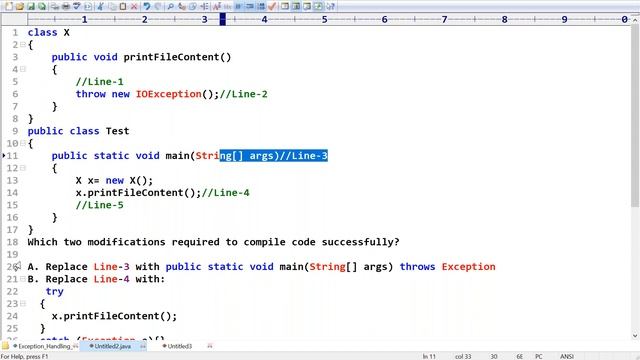
Task: Click the Help question mark icon
Action: 330,7
